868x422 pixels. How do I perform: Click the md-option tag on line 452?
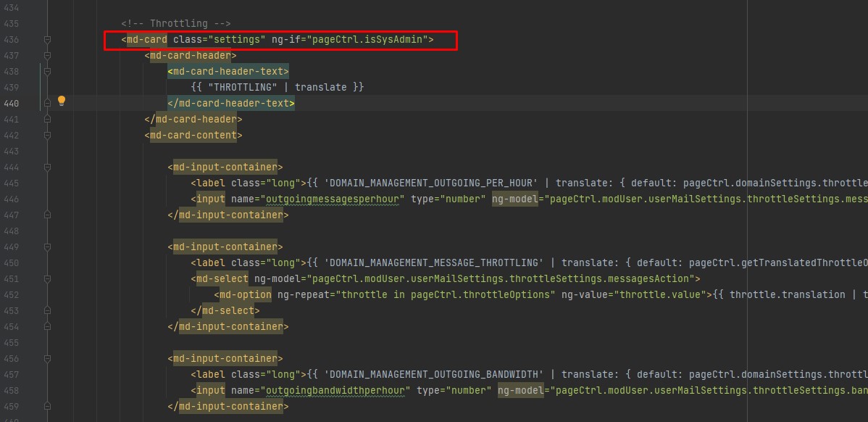pos(245,294)
